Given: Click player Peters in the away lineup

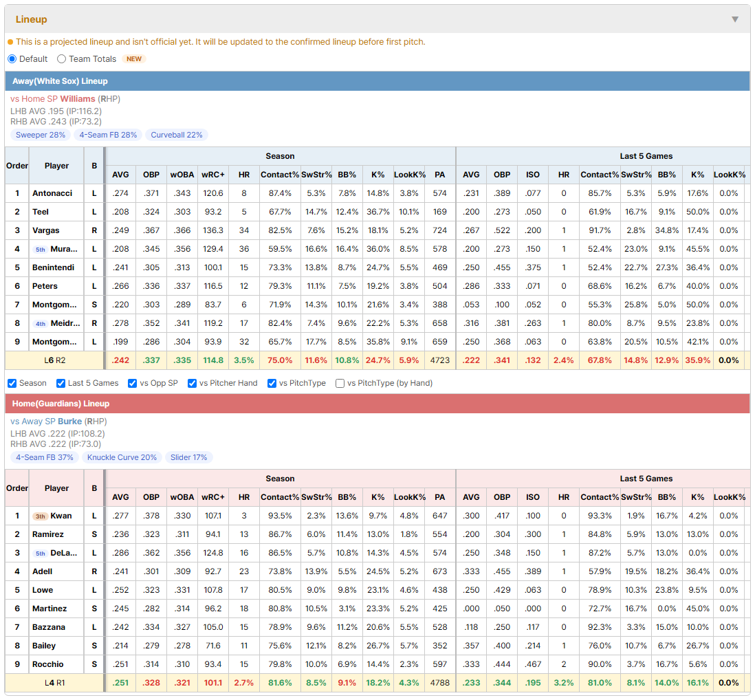Looking at the screenshot, I should [x=45, y=286].
